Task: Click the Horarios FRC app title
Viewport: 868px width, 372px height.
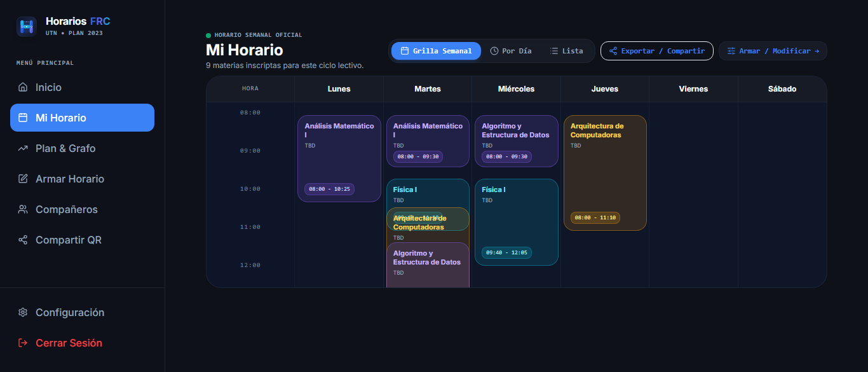Action: (78, 22)
